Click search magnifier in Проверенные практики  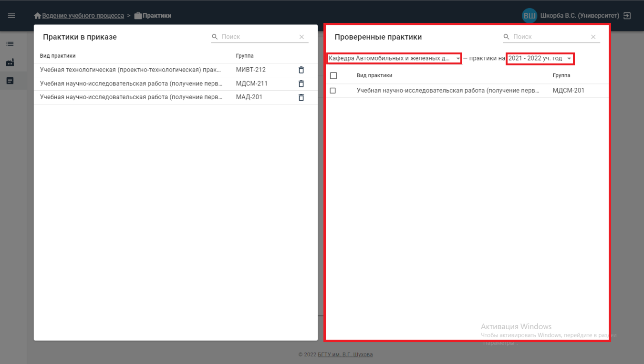507,37
